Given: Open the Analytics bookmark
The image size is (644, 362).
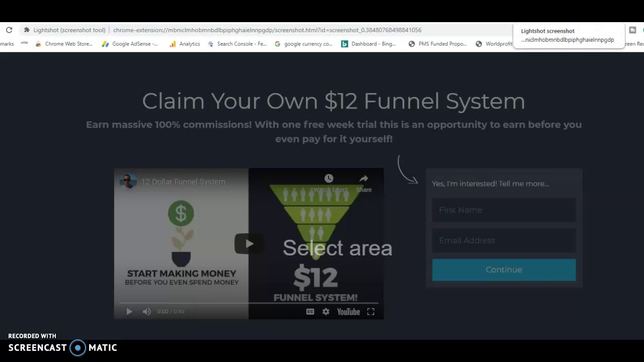Looking at the screenshot, I should point(185,44).
